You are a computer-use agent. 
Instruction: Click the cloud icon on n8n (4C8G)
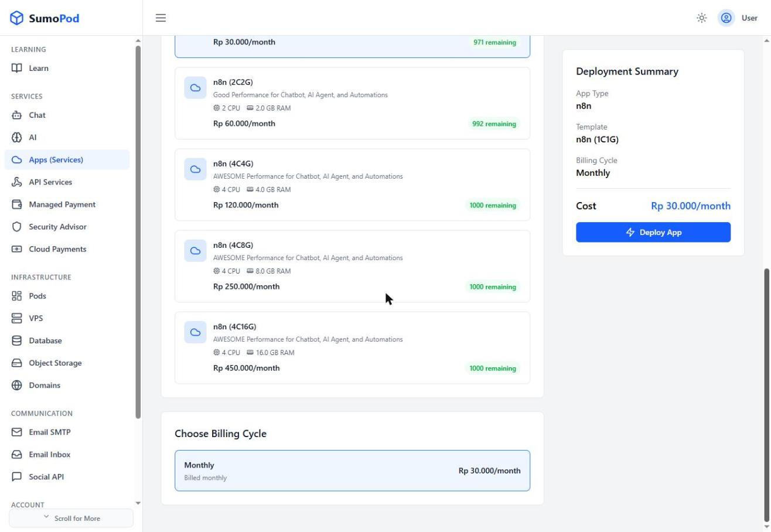tap(196, 251)
